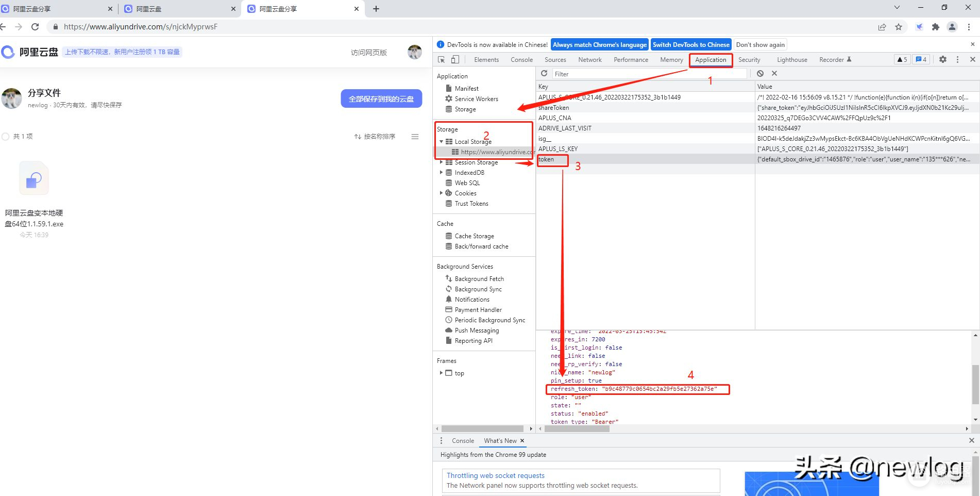Expand the Session Storage node

click(x=441, y=162)
